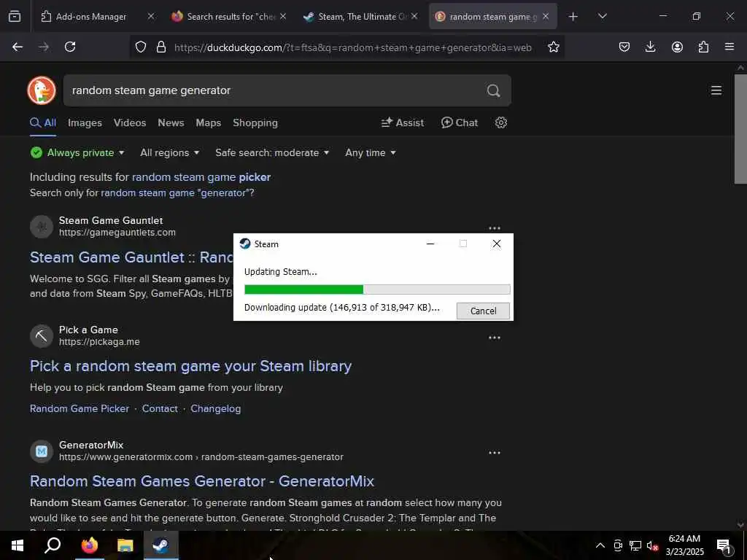Close the Add-ons Manager tab
This screenshot has width=747, height=560.
150,16
